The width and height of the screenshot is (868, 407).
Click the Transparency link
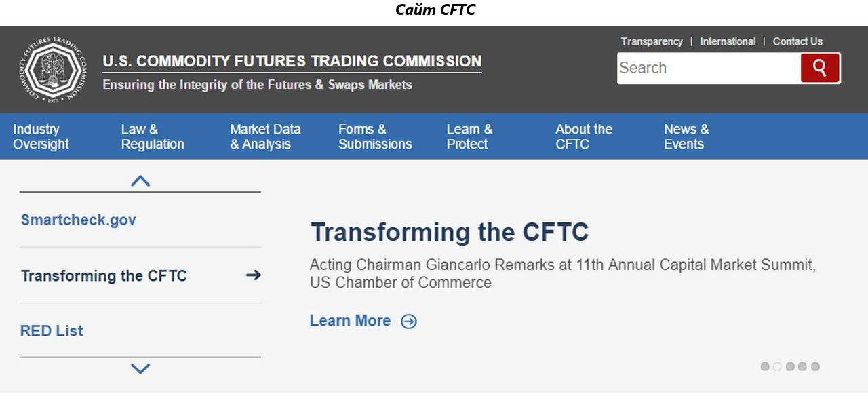[652, 41]
